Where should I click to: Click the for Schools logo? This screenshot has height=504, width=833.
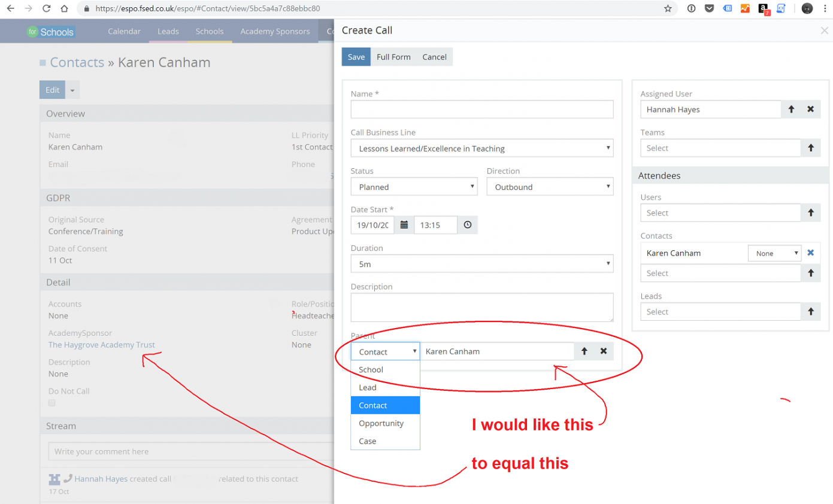50,32
